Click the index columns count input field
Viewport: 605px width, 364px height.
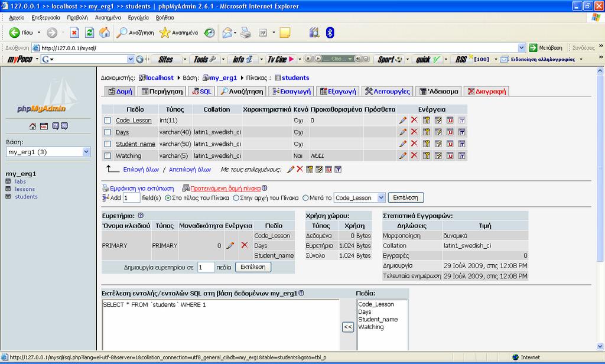click(206, 267)
